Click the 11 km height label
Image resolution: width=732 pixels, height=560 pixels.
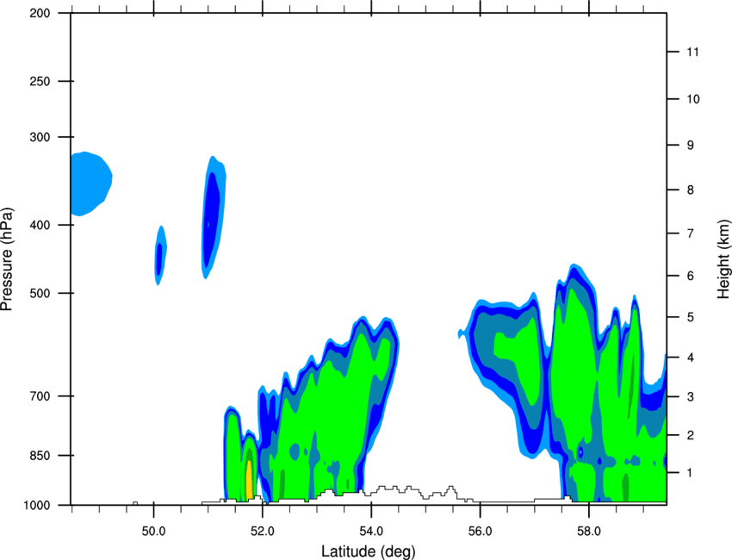(x=692, y=52)
